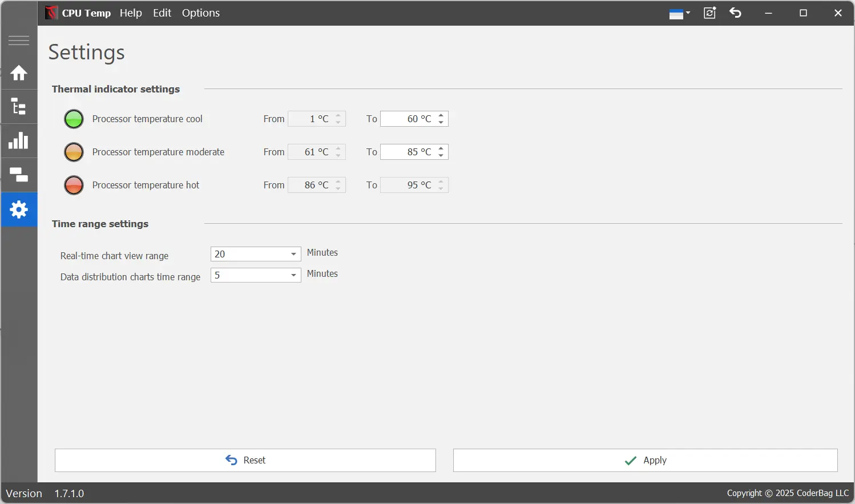Expand Real-time chart view range dropdown
The image size is (855, 504).
(x=293, y=254)
